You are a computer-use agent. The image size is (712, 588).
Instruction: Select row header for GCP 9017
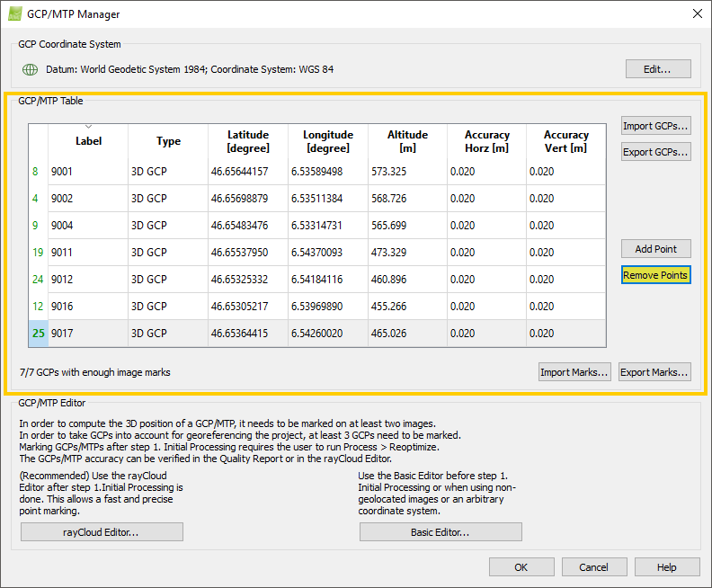[38, 334]
